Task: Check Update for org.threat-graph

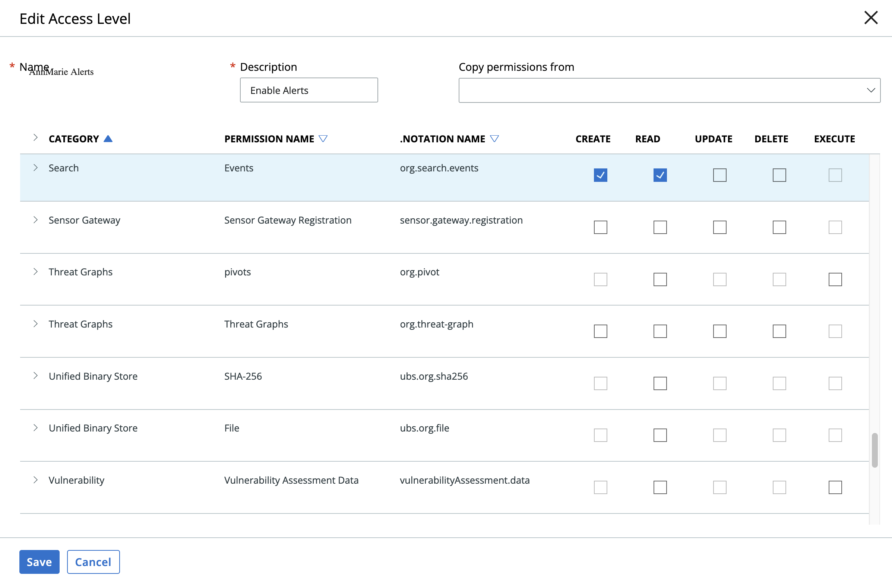Action: pyautogui.click(x=719, y=331)
